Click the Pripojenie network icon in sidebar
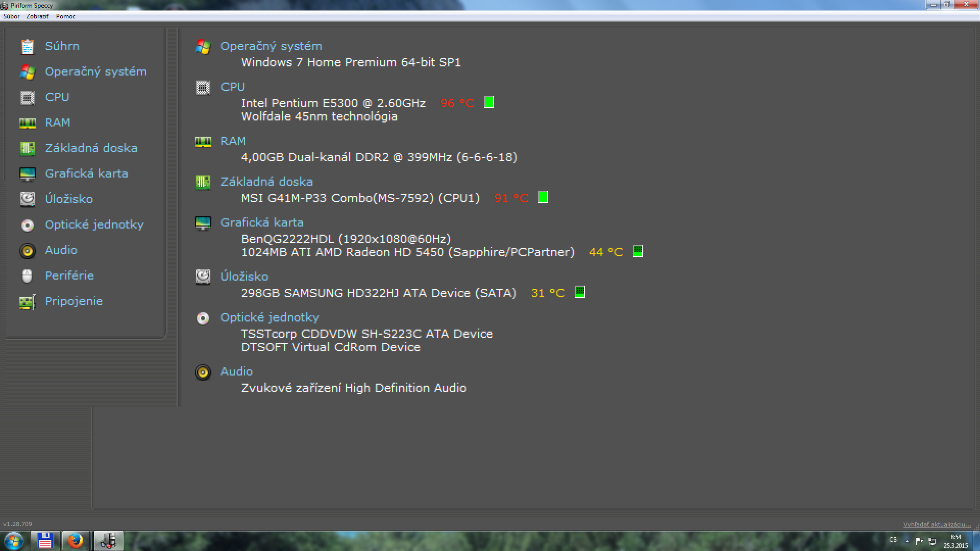 (28, 302)
